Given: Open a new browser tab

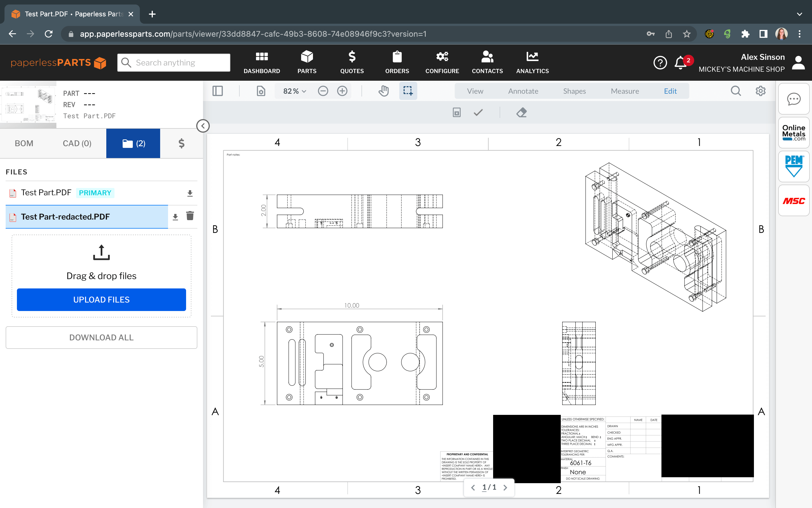Looking at the screenshot, I should pos(152,14).
